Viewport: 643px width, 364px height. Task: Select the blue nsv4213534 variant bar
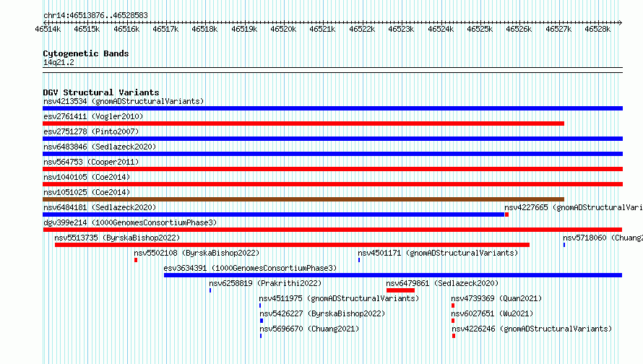point(332,108)
